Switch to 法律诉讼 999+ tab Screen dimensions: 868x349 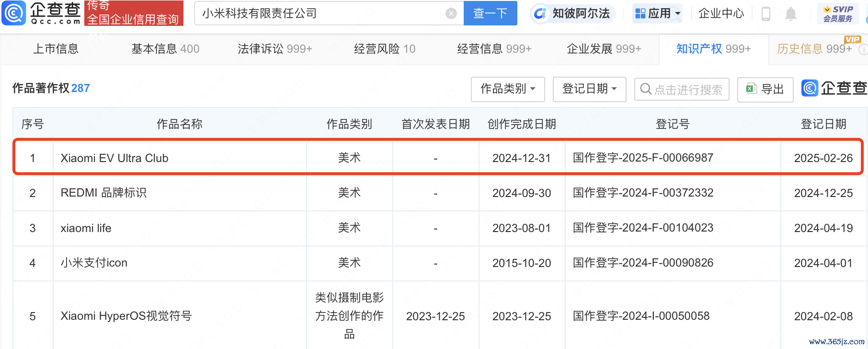tap(275, 49)
